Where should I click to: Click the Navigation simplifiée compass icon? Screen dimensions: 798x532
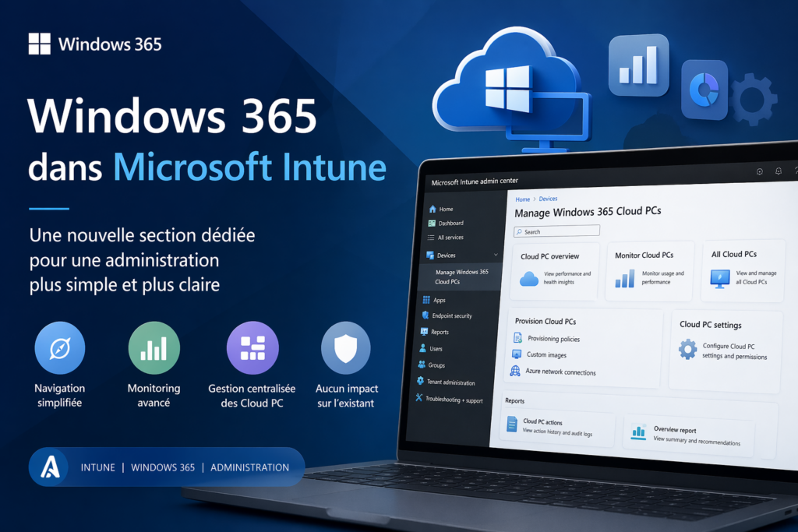pos(59,348)
